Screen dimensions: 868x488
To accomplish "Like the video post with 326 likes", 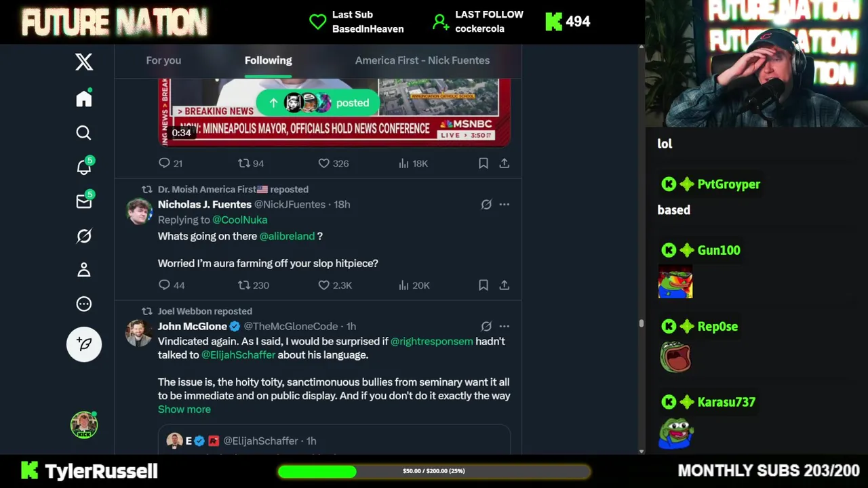I will point(333,163).
